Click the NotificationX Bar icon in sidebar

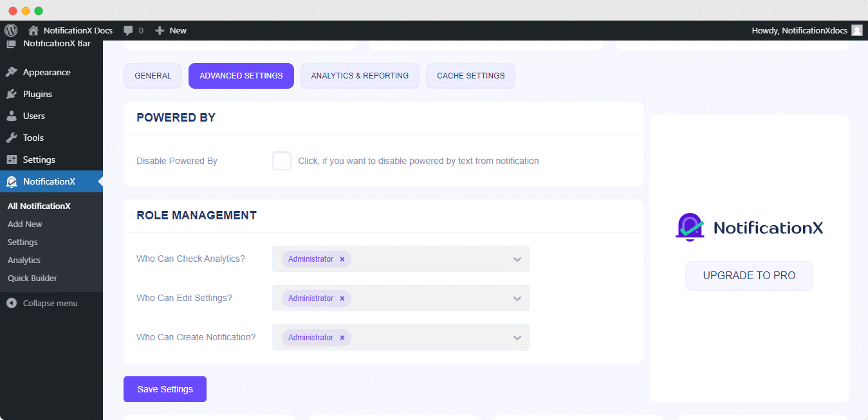[12, 44]
